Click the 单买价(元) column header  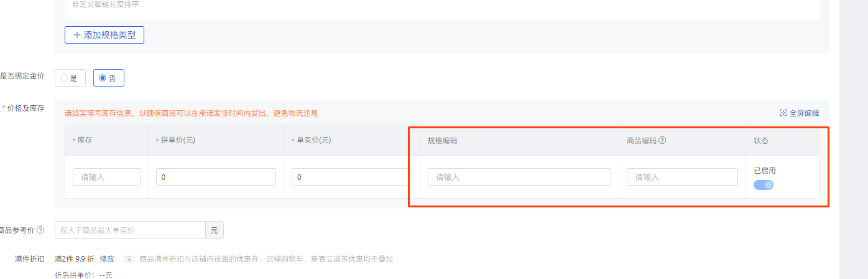click(x=313, y=140)
